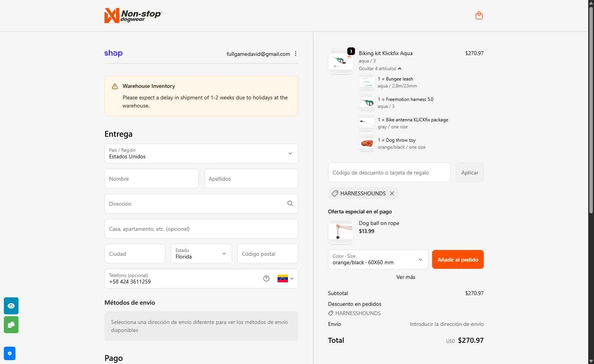Click the Shop pay logo
The height and width of the screenshot is (364, 594).
(x=113, y=54)
